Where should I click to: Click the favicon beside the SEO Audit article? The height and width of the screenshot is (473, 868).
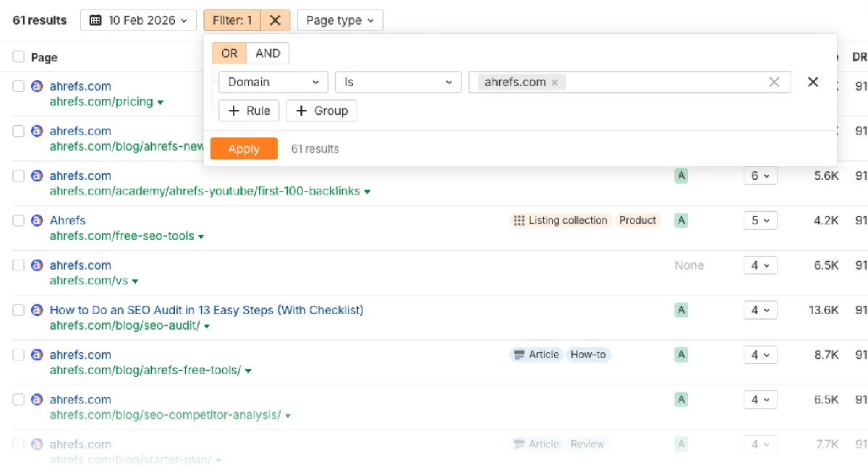pos(37,310)
